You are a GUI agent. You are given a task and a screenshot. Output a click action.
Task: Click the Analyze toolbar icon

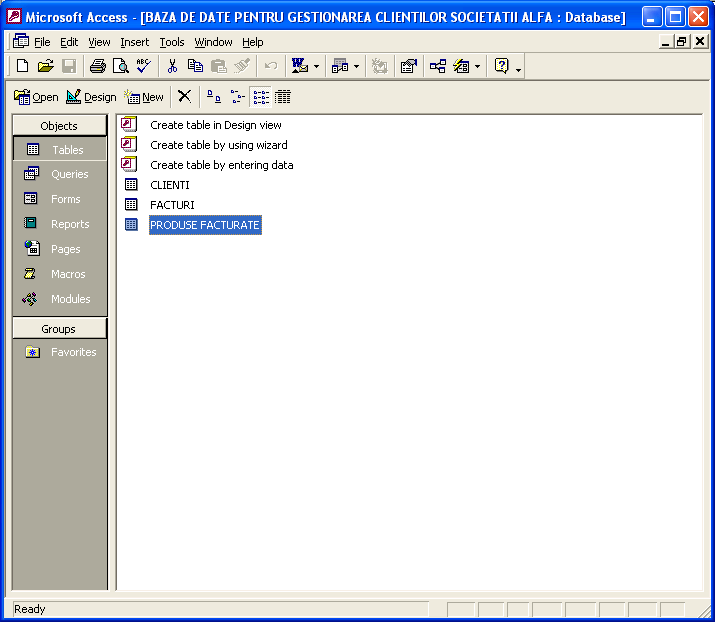[340, 67]
